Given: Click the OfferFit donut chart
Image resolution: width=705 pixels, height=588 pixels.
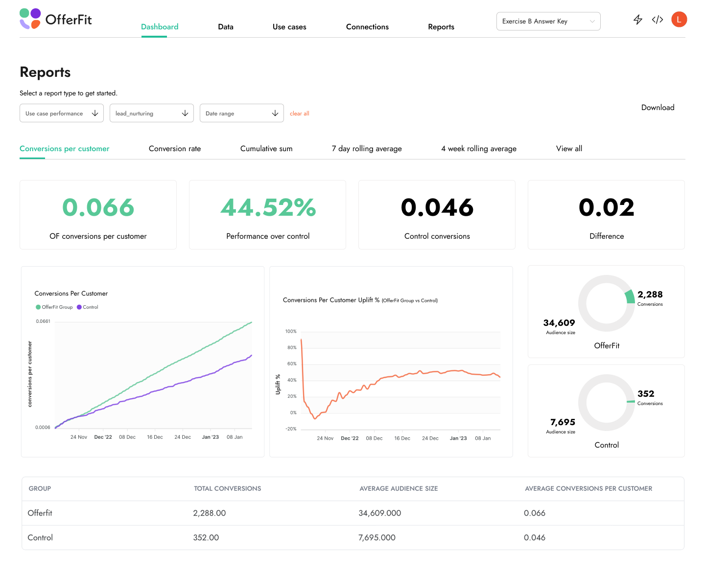Looking at the screenshot, I should tap(607, 303).
